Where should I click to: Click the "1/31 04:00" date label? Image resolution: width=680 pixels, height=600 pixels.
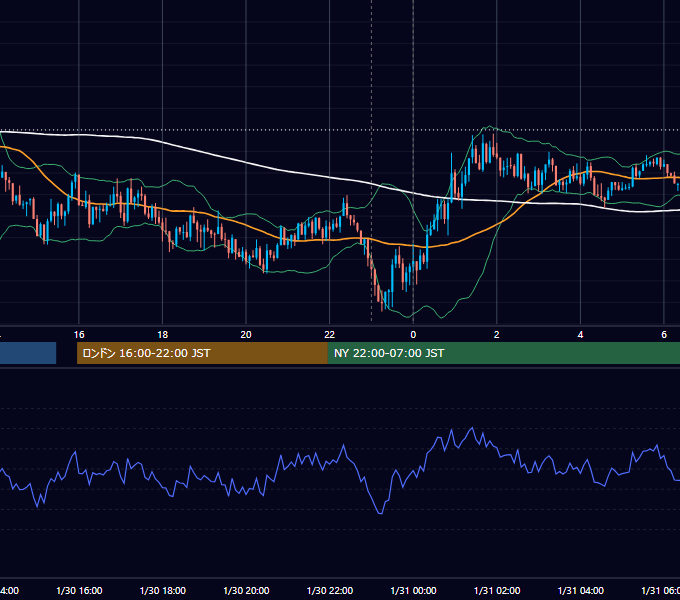581,590
